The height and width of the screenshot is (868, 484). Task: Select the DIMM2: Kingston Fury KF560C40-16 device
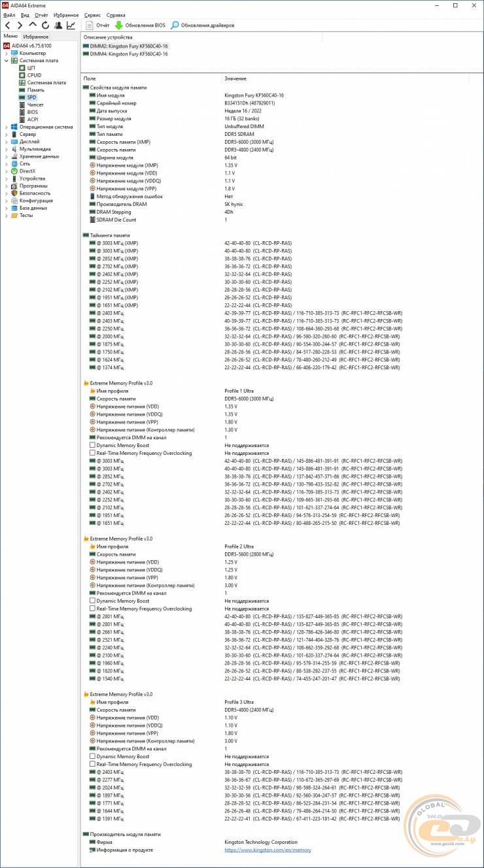click(x=126, y=46)
